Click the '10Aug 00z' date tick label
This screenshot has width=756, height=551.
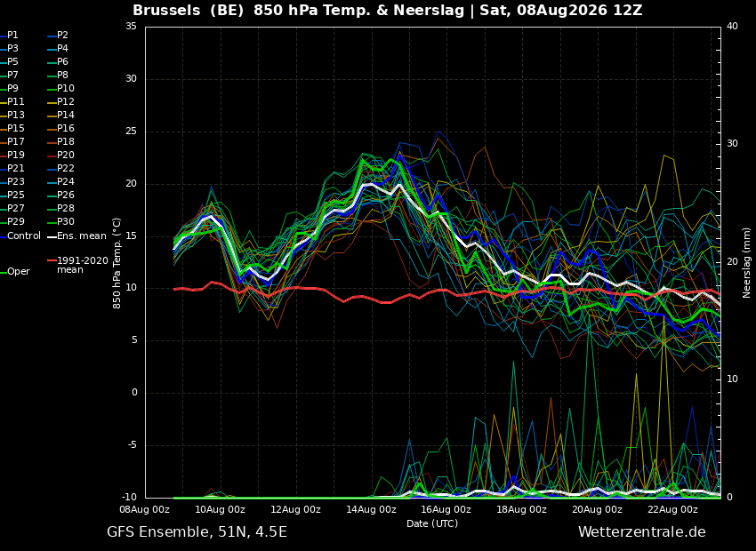(221, 509)
